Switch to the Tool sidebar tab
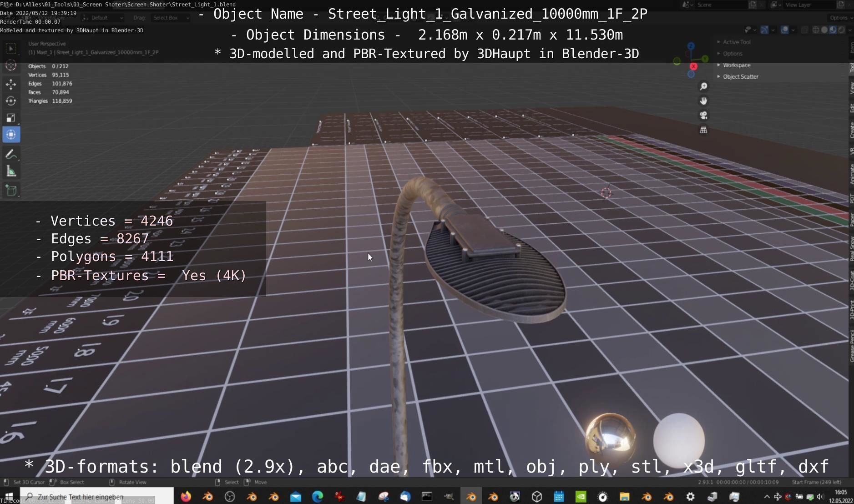This screenshot has height=504, width=854. tap(851, 68)
